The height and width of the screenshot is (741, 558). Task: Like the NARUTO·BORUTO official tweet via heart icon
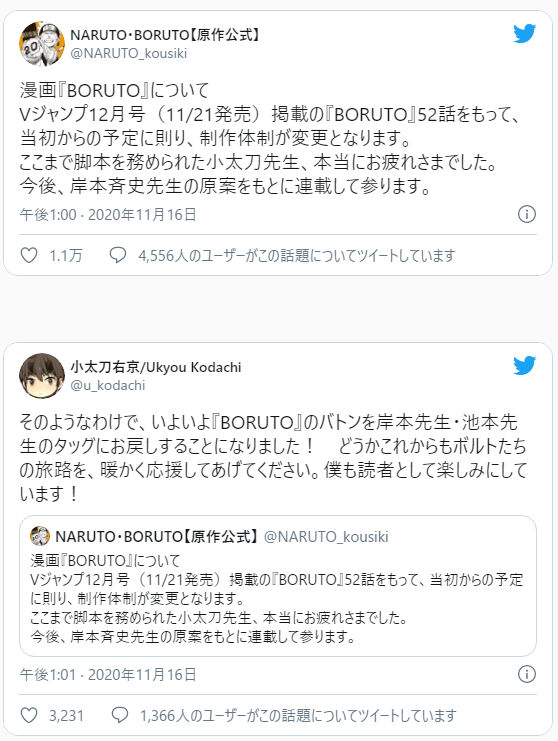point(29,256)
